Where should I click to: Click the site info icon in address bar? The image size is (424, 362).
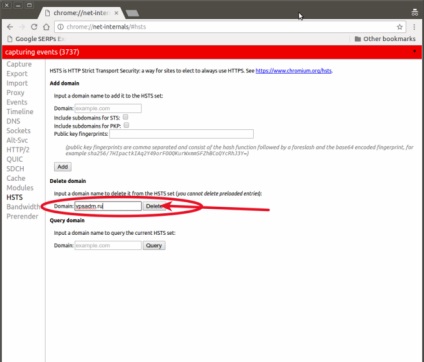click(60, 27)
